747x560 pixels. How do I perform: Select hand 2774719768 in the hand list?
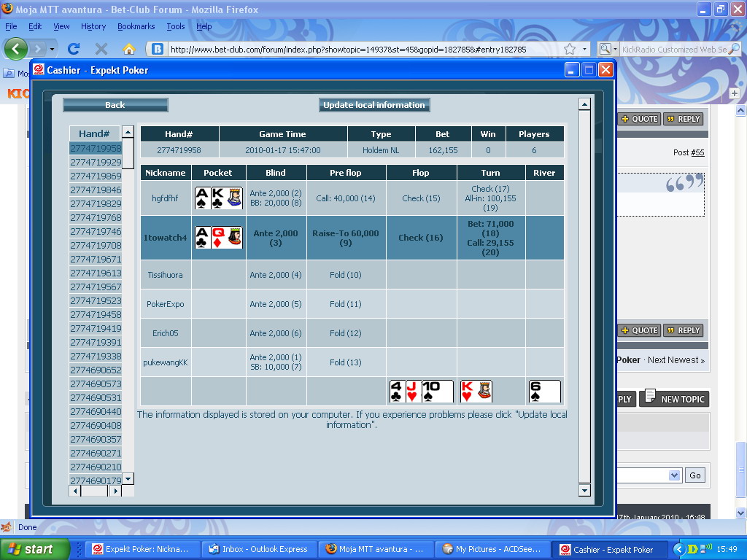pyautogui.click(x=96, y=217)
